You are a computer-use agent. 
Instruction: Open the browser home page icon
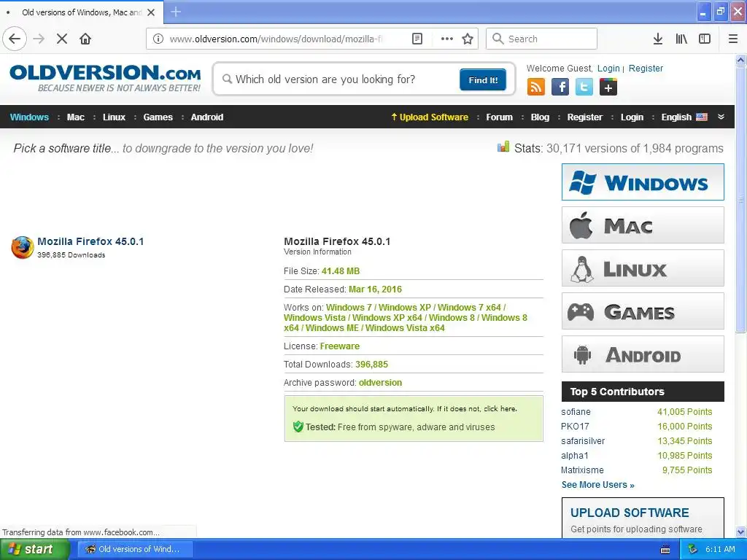[85, 39]
